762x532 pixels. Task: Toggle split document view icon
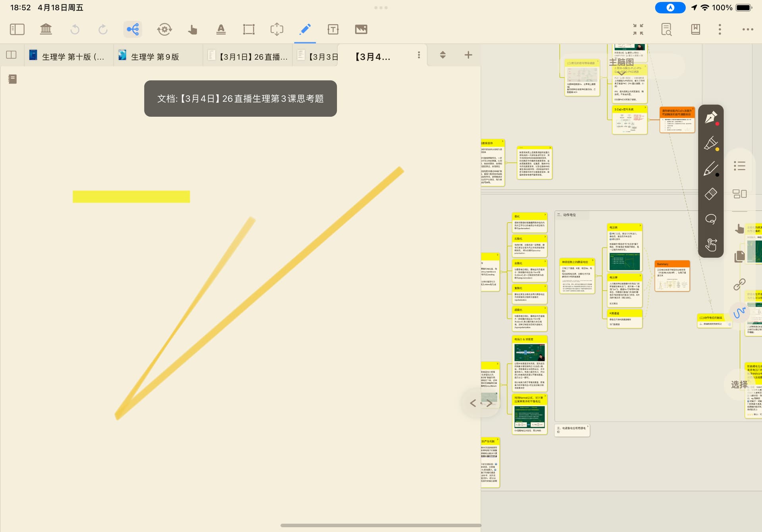12,55
